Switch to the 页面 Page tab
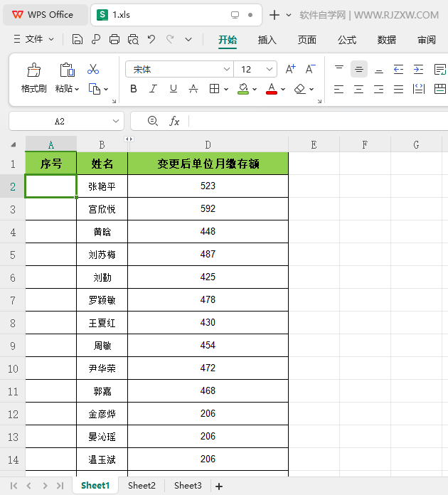Viewport: 448px width, 495px height. (307, 40)
